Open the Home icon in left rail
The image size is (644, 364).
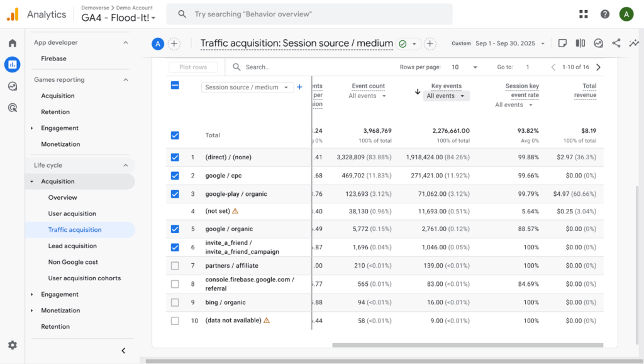pos(12,43)
